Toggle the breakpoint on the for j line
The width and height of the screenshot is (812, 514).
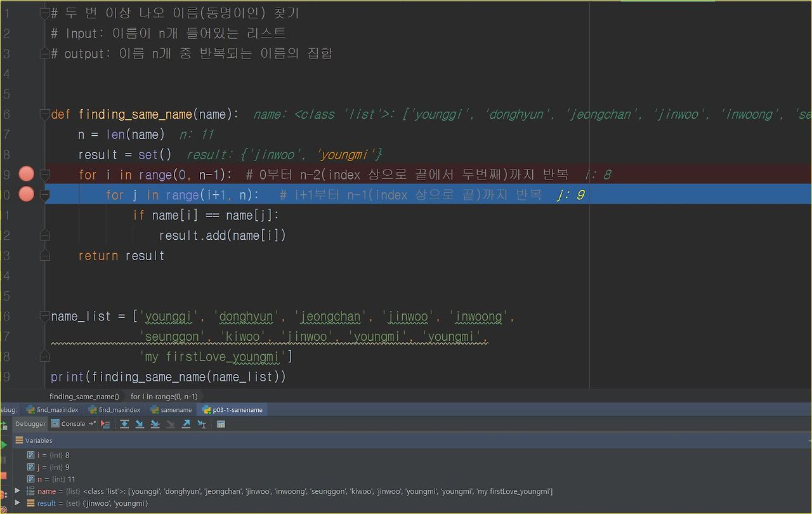coord(26,194)
